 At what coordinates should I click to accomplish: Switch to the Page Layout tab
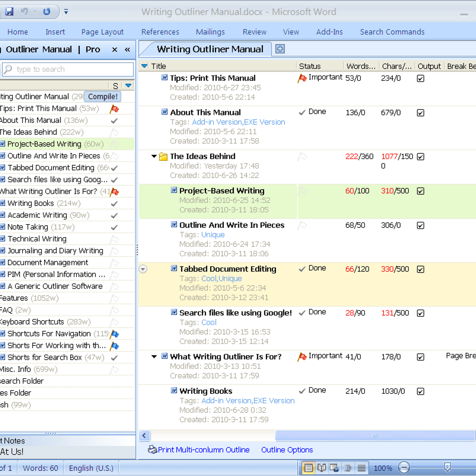click(x=102, y=32)
